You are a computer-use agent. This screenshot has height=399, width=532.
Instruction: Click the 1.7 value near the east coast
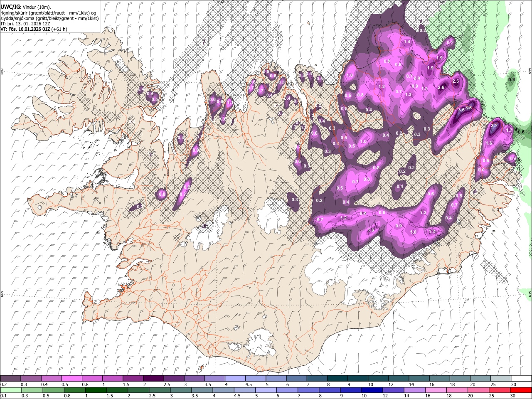(x=510, y=130)
